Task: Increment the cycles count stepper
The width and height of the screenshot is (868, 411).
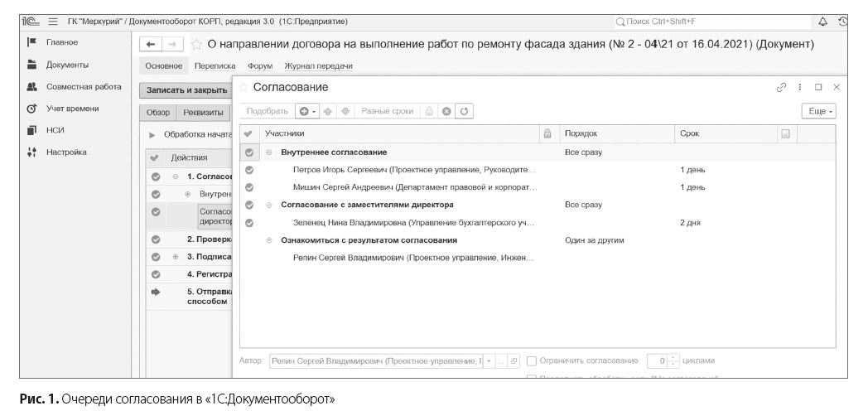Action: tap(673, 358)
